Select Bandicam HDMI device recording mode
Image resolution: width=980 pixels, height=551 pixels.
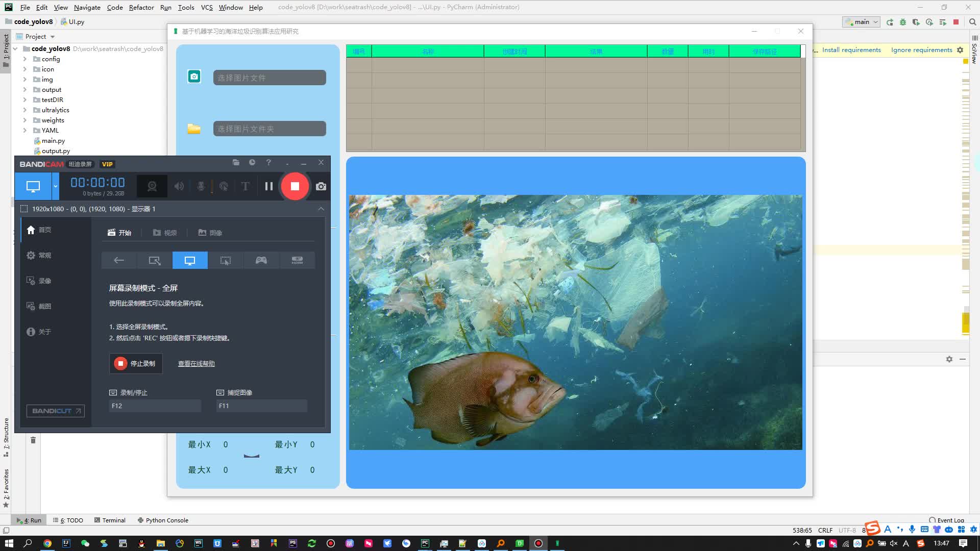pos(297,260)
